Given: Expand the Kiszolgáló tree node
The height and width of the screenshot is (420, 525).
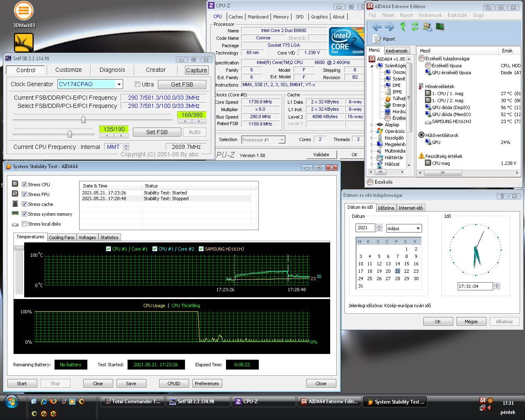Looking at the screenshot, I should pyautogui.click(x=372, y=138).
